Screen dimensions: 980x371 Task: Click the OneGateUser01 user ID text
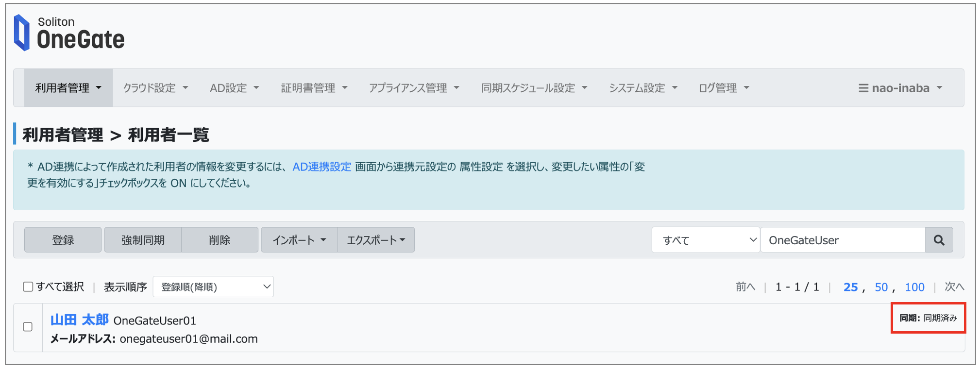point(155,320)
